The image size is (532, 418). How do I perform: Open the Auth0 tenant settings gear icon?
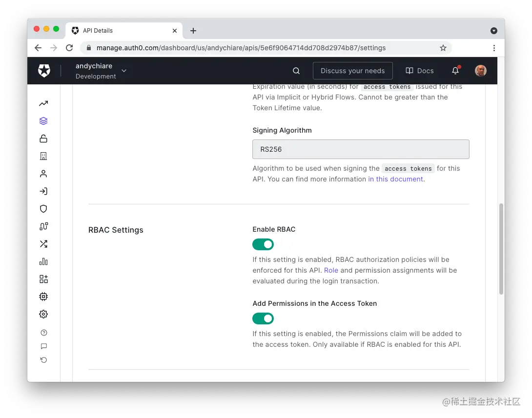click(x=43, y=314)
